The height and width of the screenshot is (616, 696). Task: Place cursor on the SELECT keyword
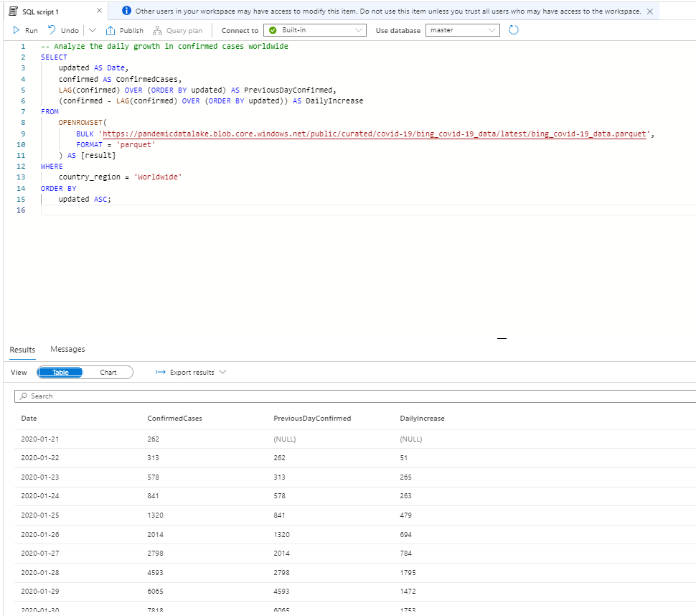tap(54, 57)
